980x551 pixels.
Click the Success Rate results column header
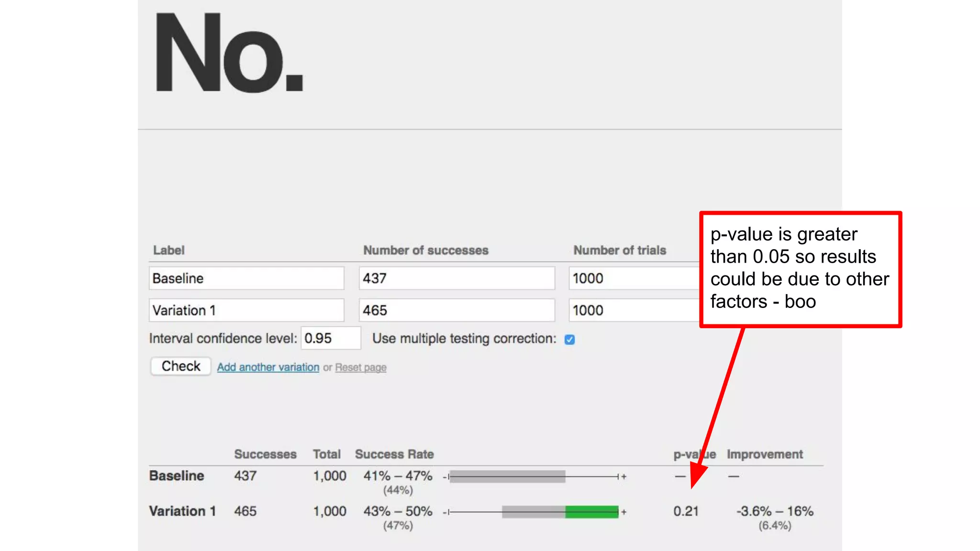[x=394, y=454]
